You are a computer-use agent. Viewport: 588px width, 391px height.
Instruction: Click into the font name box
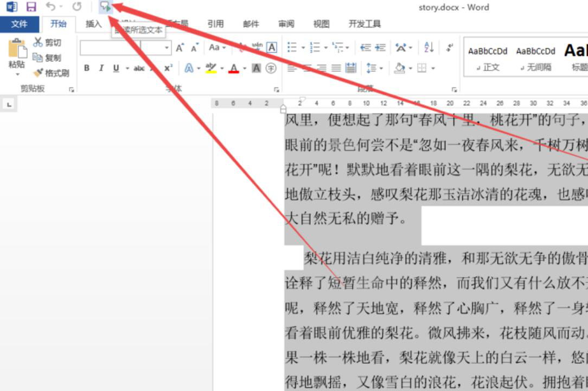point(110,48)
